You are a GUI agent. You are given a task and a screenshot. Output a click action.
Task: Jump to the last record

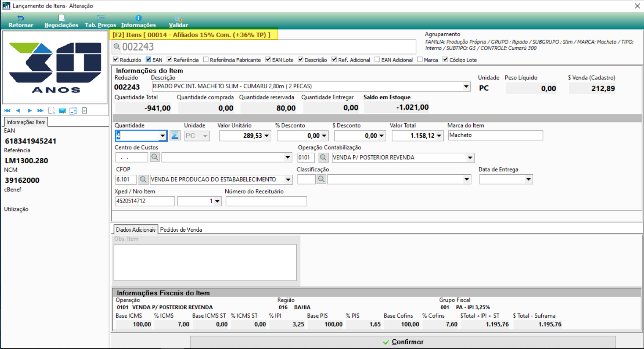pyautogui.click(x=40, y=111)
